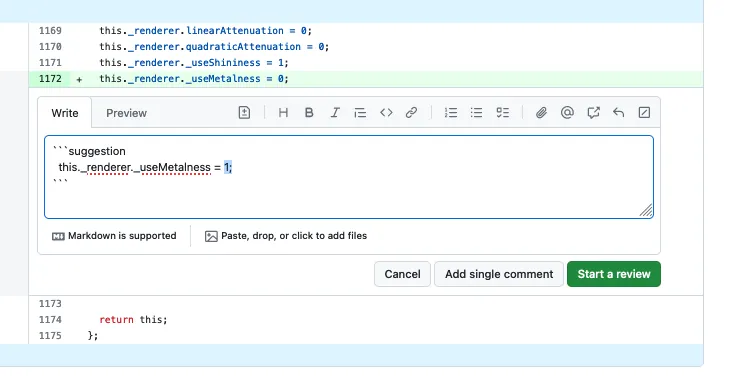Click inside the suggestion comment text area

pos(349,177)
